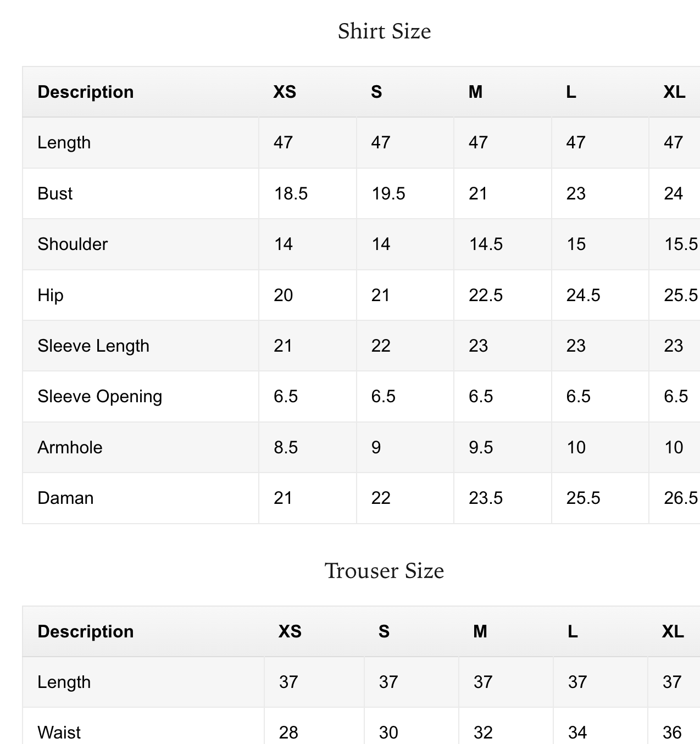This screenshot has height=744, width=700.
Task: Click the Sleeve Length row label
Action: [93, 346]
